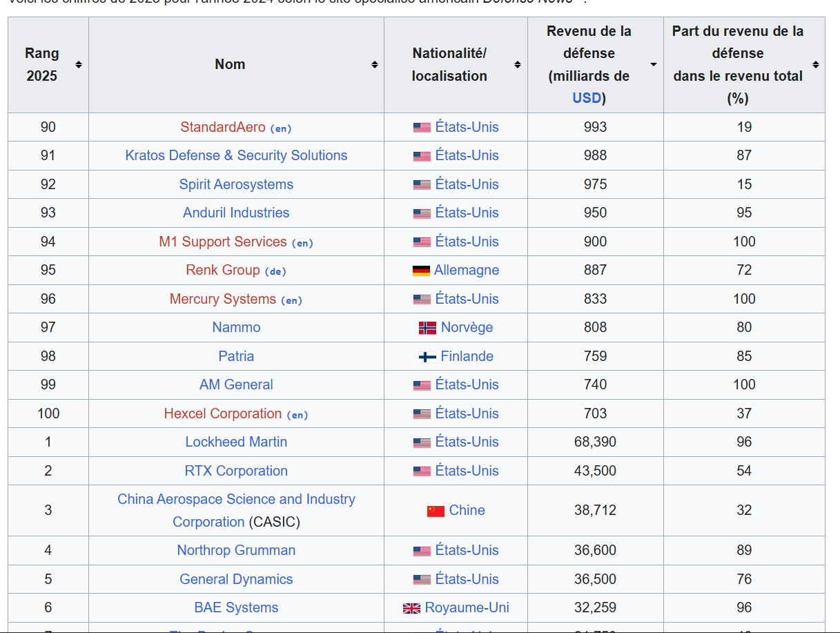This screenshot has height=633, width=840.
Task: Open Hexcel Corporation red link
Action: pos(223,413)
